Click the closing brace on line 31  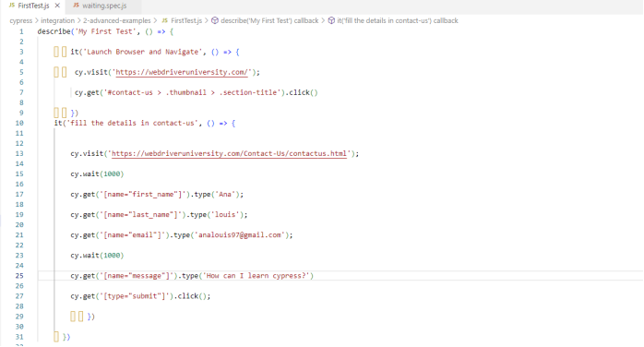[65, 337]
